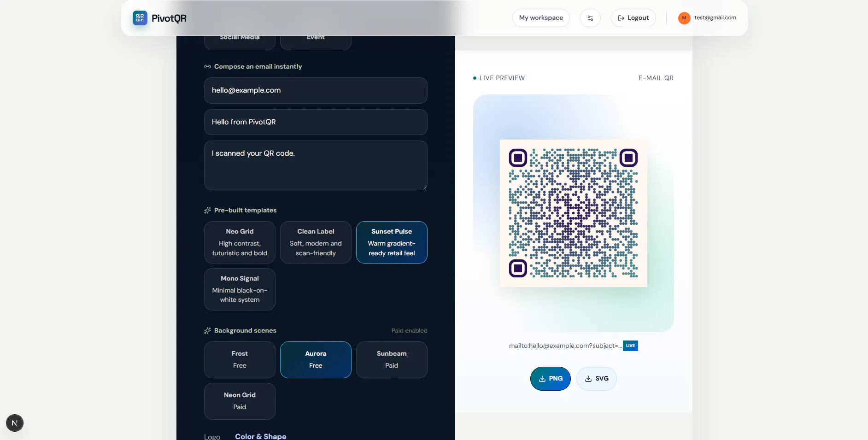Choose the Neon Grid paid background
Screen dimensions: 868x440
(240, 401)
